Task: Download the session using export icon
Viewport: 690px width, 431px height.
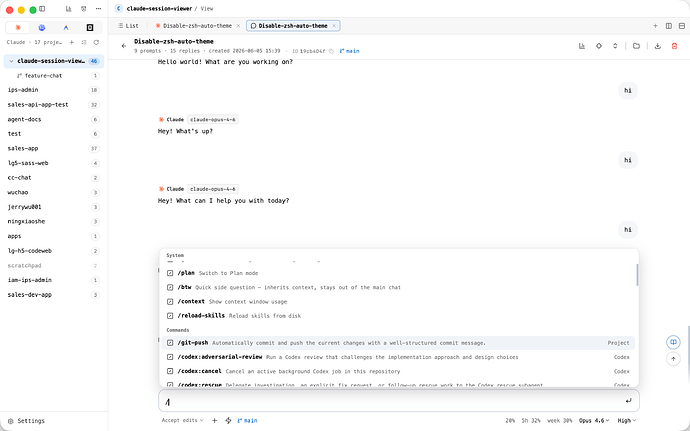Action: [657, 46]
